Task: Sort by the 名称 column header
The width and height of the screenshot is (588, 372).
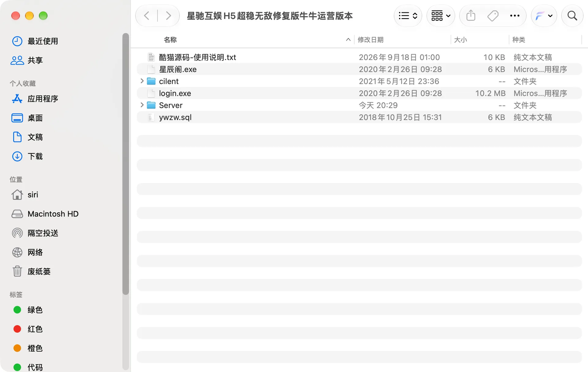Action: click(x=170, y=40)
